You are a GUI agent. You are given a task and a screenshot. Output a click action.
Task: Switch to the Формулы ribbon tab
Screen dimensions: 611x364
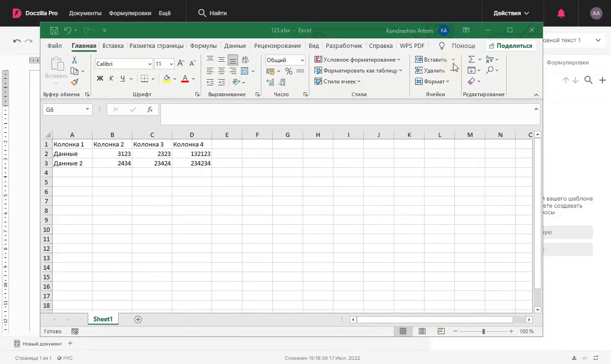pyautogui.click(x=204, y=46)
